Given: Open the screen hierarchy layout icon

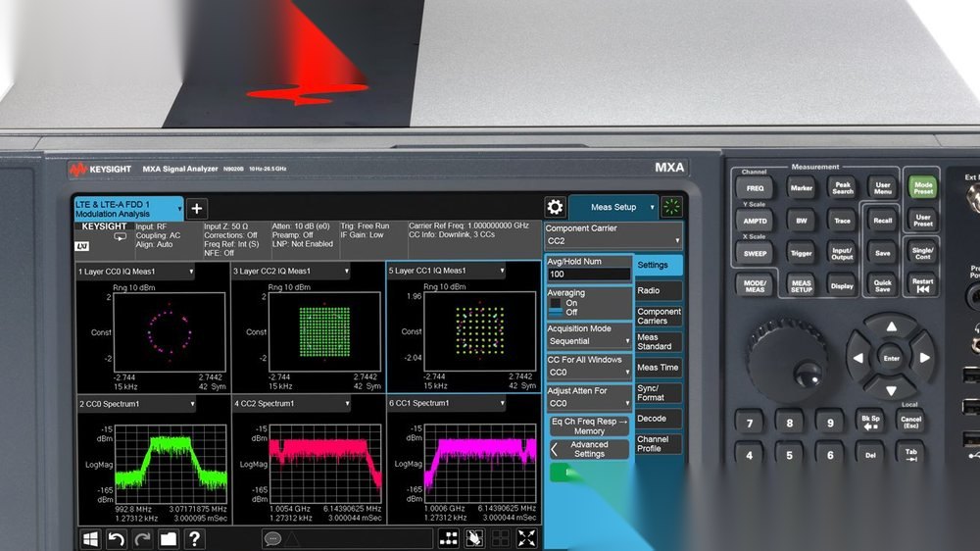Looking at the screenshot, I should (x=448, y=538).
